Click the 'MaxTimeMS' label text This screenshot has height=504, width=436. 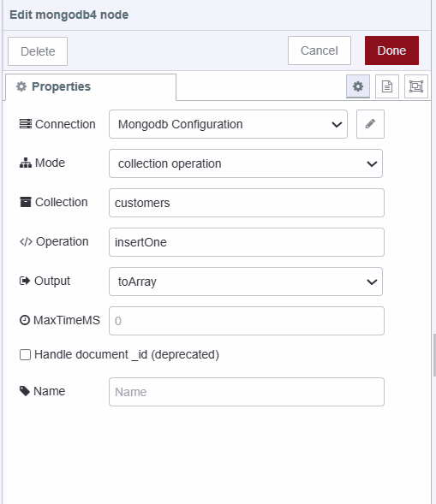(x=67, y=320)
